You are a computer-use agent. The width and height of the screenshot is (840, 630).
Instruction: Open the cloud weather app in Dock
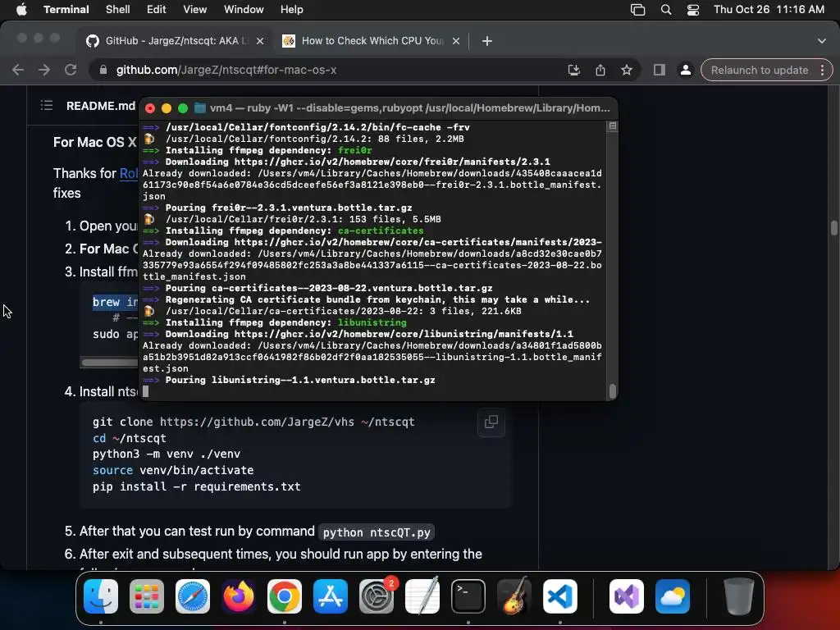pyautogui.click(x=673, y=596)
